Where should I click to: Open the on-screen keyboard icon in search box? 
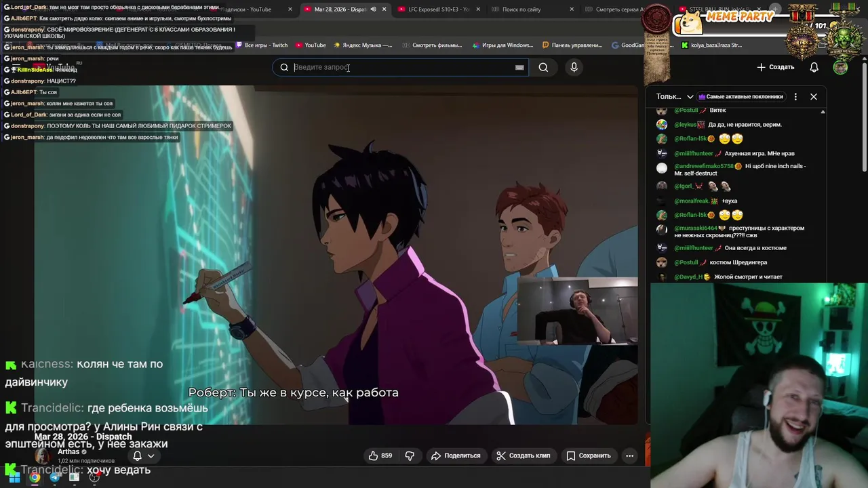point(519,67)
